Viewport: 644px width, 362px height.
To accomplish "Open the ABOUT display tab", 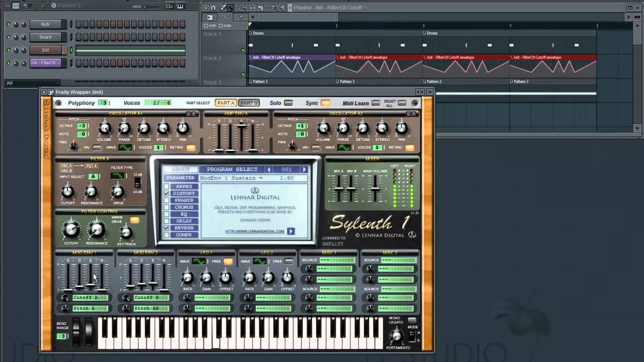I will [181, 169].
